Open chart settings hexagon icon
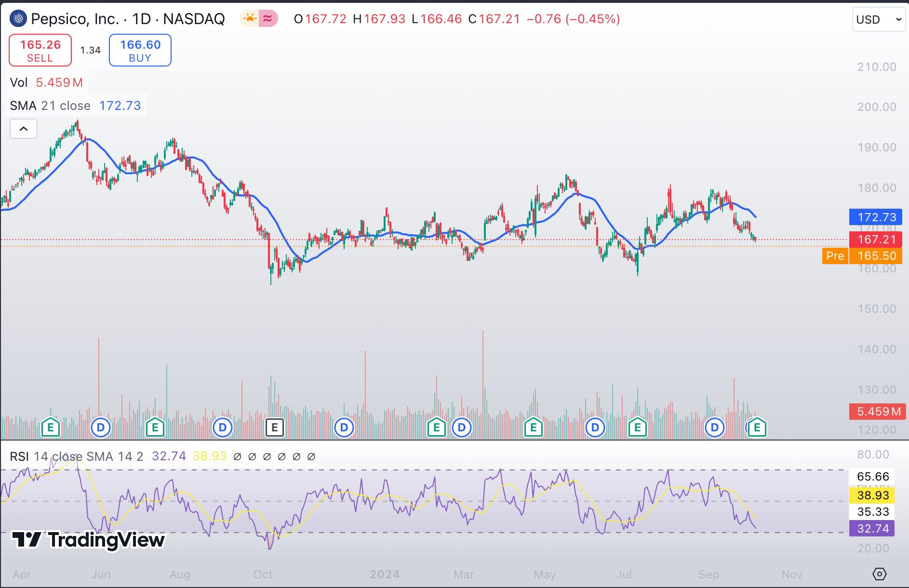The height and width of the screenshot is (588, 909). tap(879, 574)
